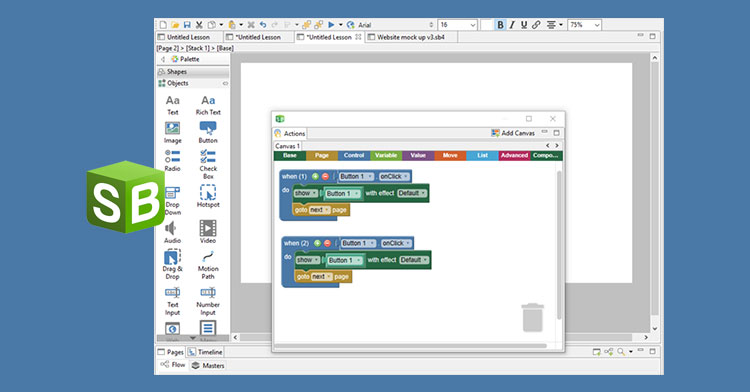Click the trash bin in the Actions canvas
Screen dimensions: 750x392
[x=532, y=317]
